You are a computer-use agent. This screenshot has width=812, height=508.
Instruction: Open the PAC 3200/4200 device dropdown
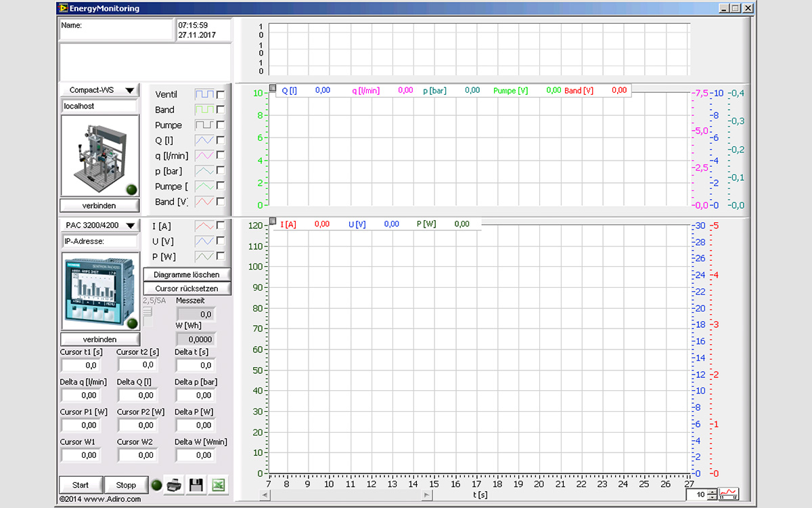click(99, 225)
